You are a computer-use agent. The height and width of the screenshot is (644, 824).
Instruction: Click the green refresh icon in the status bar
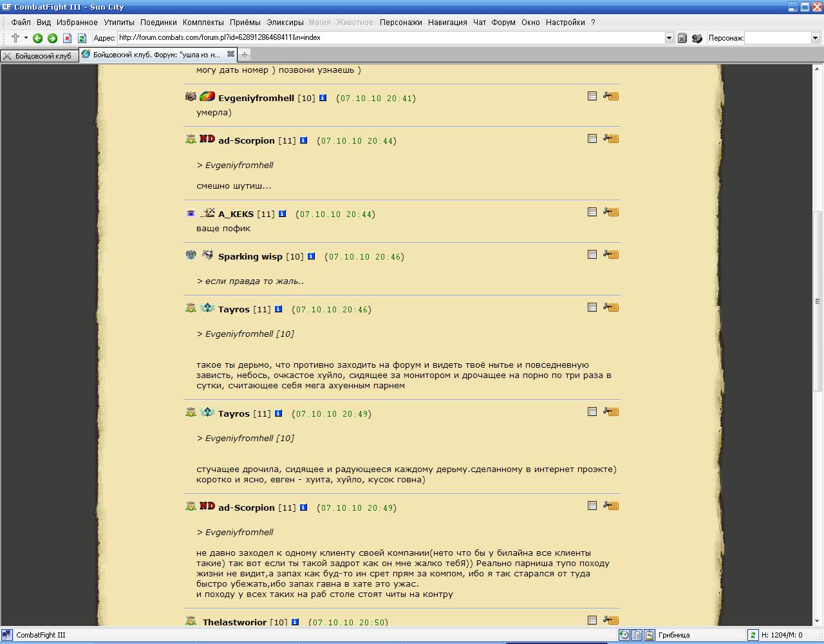tap(753, 635)
